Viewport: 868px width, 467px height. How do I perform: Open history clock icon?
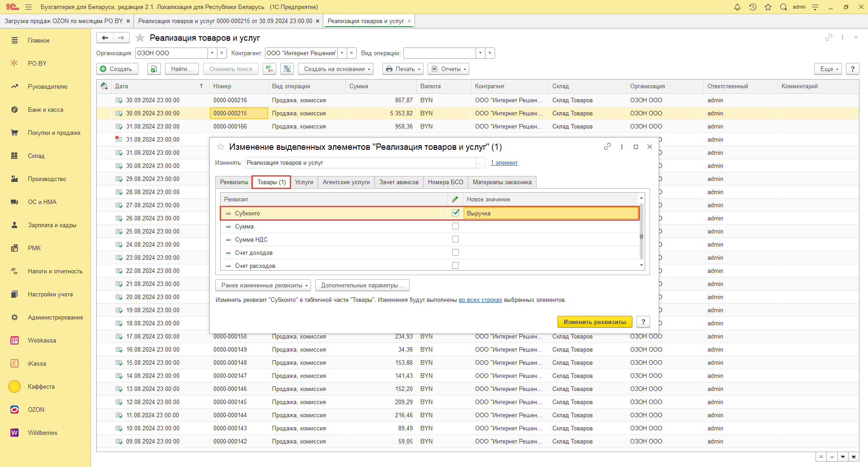(x=753, y=7)
